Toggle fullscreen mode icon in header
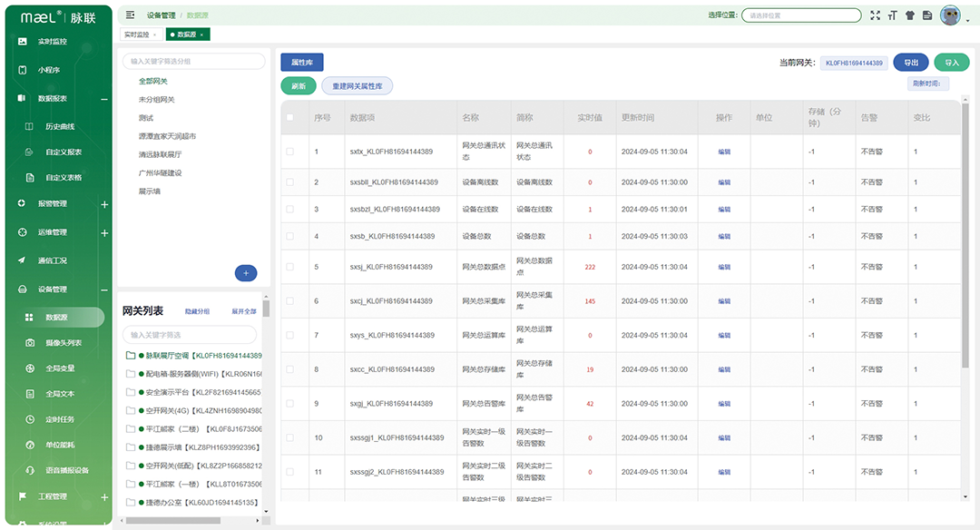 pos(876,15)
